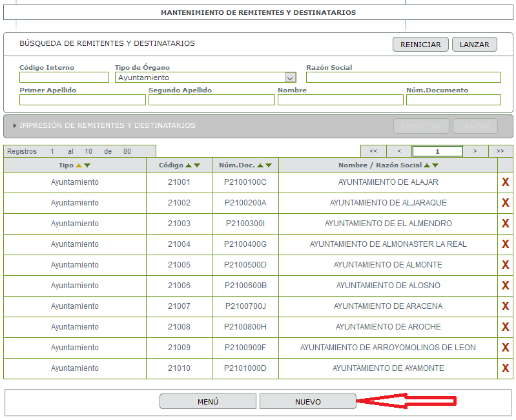Go to the next results page

tap(475, 151)
